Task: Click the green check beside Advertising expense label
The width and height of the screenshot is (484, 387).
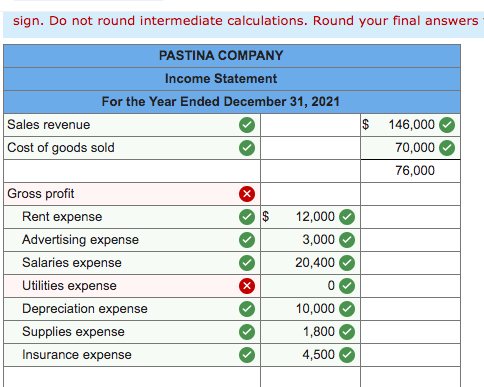Action: coord(247,240)
